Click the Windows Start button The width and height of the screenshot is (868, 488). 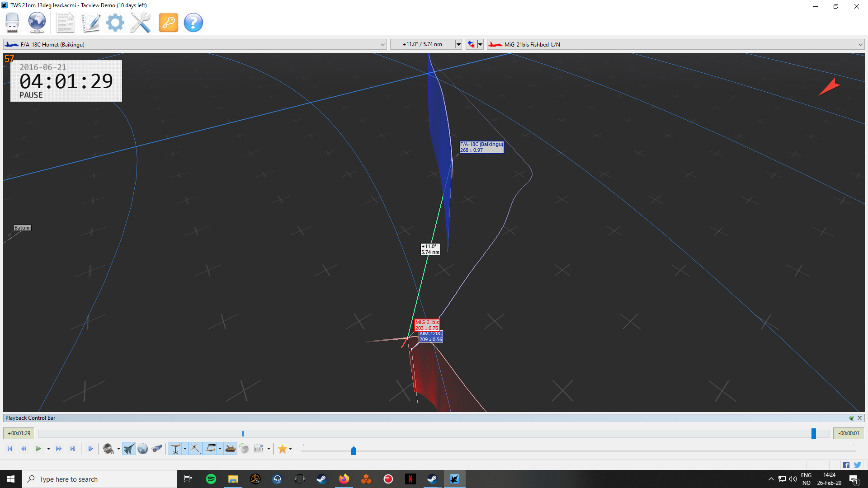(x=11, y=479)
